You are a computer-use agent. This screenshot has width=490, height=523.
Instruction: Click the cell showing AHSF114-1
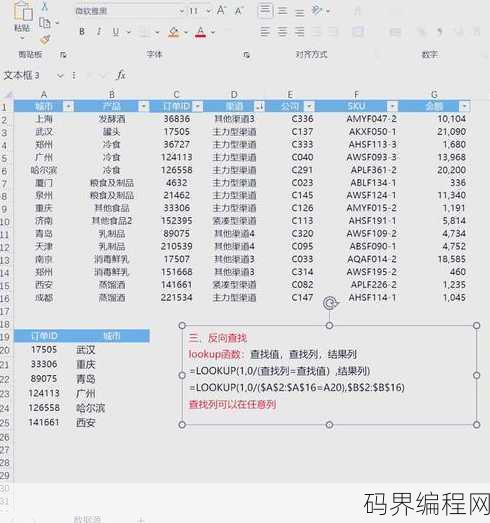coord(372,298)
